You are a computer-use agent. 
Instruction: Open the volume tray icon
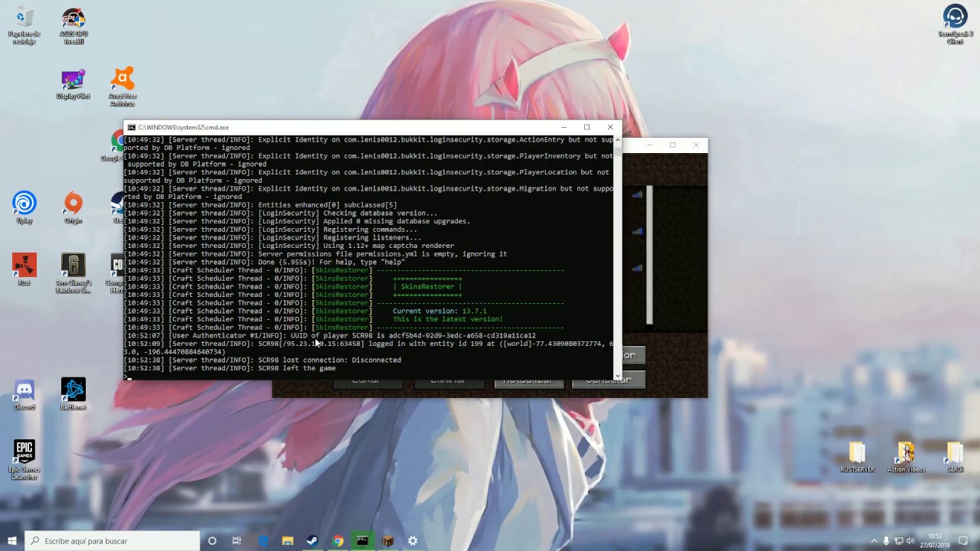(x=911, y=541)
